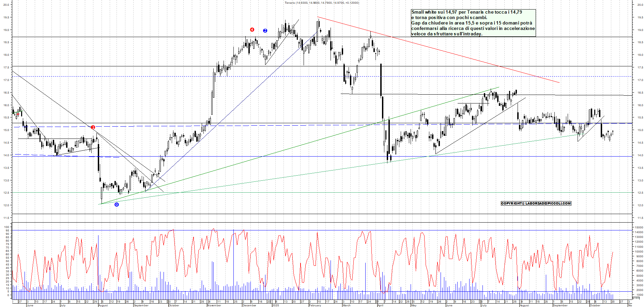This screenshot has width=644, height=307.
Task: Select the April label on time axis
Action: coord(380,305)
